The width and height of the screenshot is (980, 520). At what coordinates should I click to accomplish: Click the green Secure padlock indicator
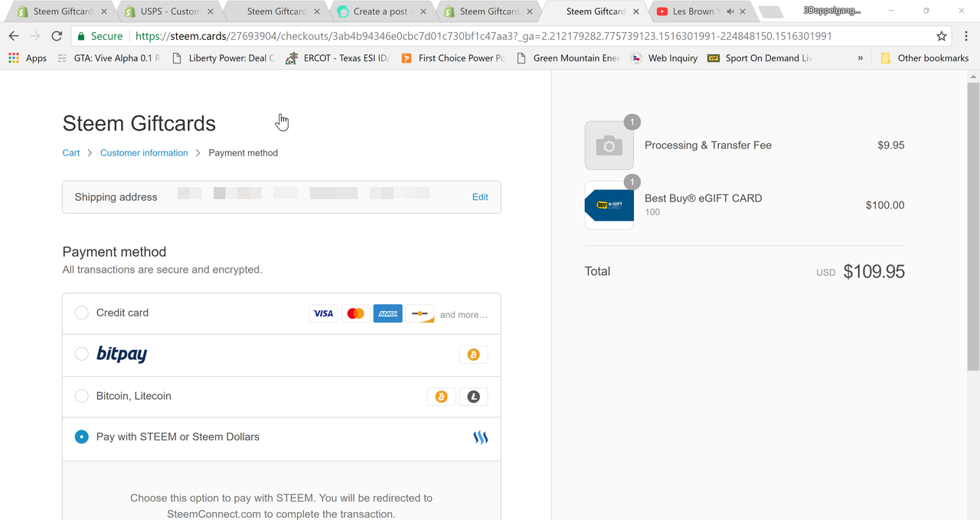[100, 36]
